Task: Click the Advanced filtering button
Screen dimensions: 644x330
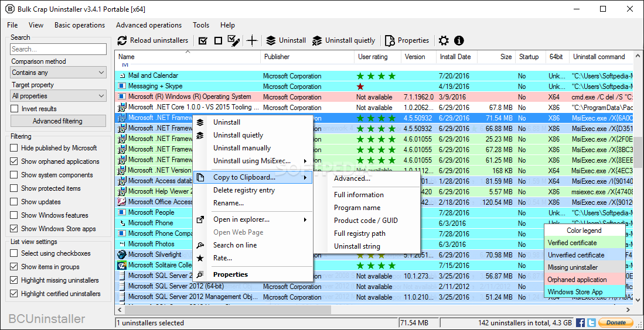Action: point(57,121)
